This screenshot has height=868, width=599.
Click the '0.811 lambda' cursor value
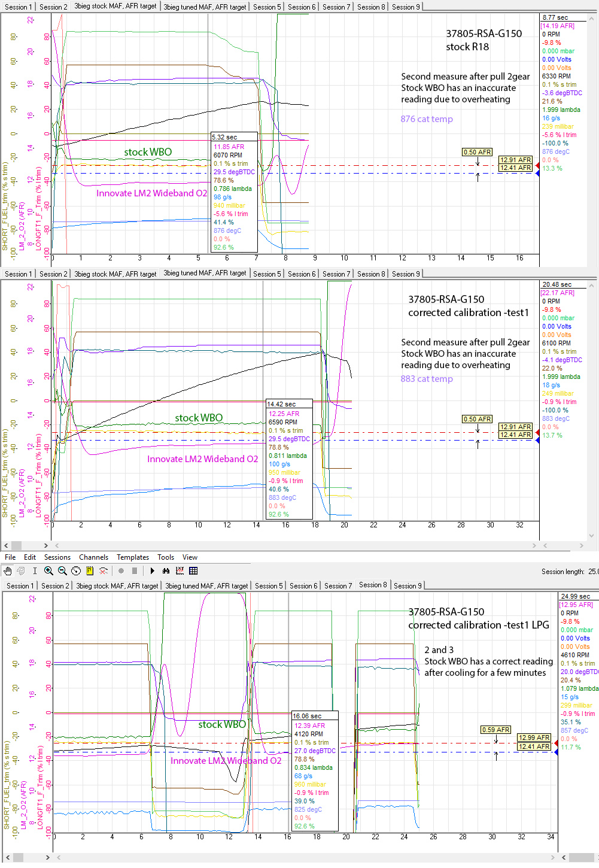point(288,456)
